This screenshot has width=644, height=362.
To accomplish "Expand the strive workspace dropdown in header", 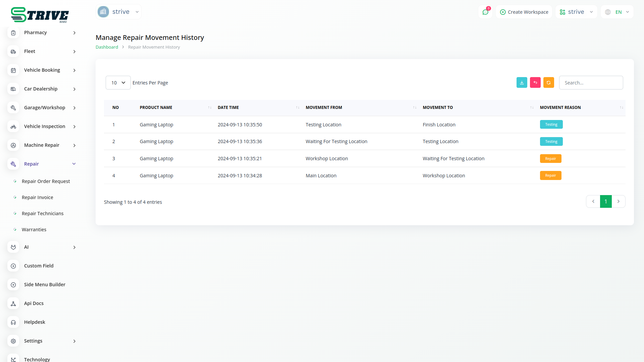I will click(x=576, y=12).
